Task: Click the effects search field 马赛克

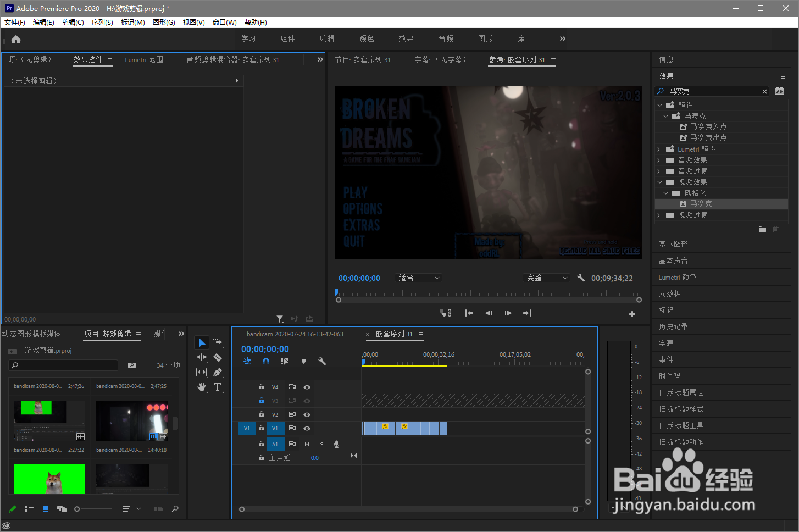Action: point(711,91)
